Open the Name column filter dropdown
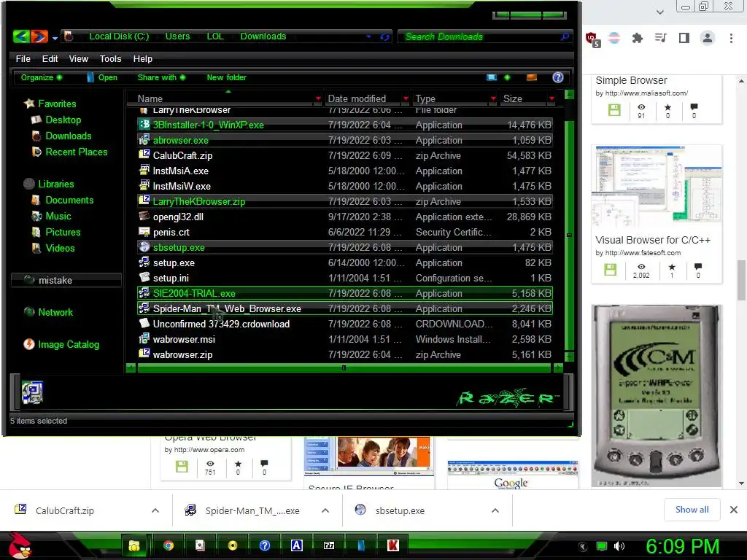The height and width of the screenshot is (560, 747). [x=318, y=98]
